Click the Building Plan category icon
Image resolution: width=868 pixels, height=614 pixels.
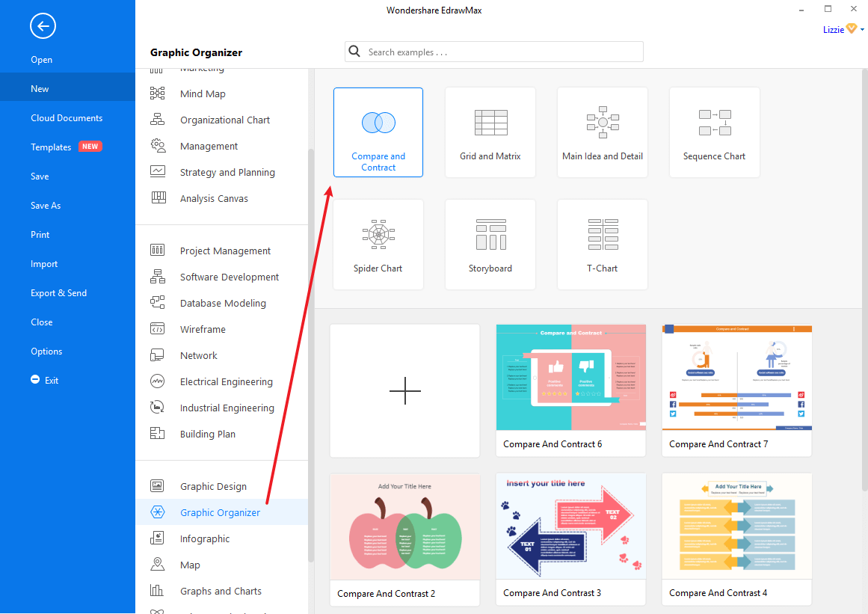pyautogui.click(x=158, y=433)
